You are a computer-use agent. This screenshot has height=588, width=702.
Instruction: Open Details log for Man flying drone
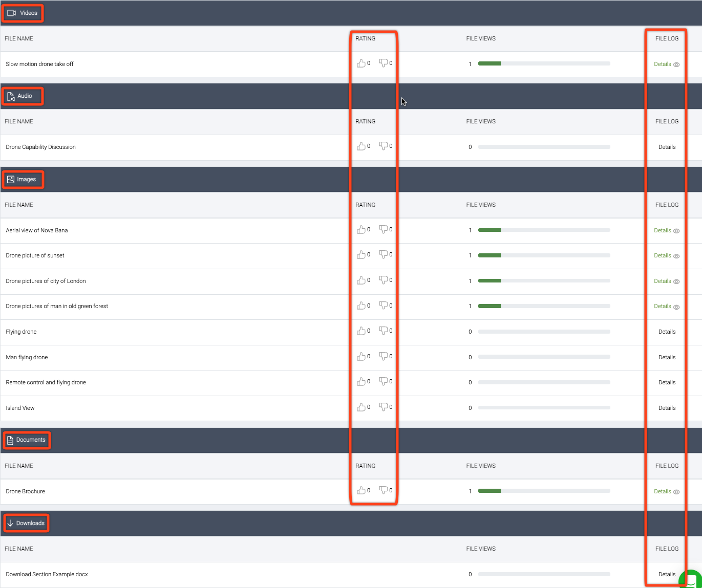point(667,357)
